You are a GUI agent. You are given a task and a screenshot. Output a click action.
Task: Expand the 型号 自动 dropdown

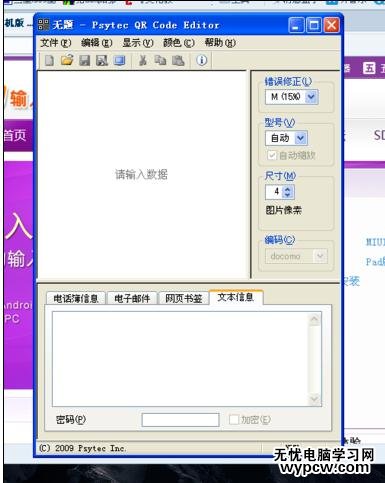tap(301, 138)
